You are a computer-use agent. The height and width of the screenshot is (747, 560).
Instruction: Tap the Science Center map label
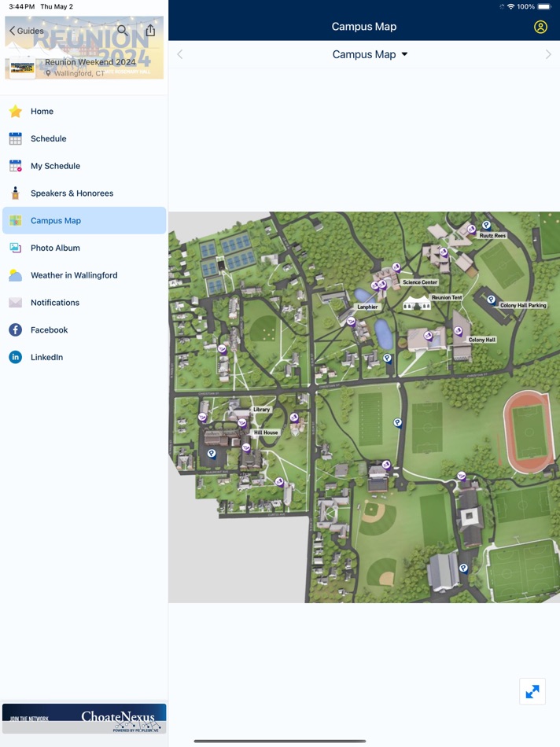click(x=420, y=282)
